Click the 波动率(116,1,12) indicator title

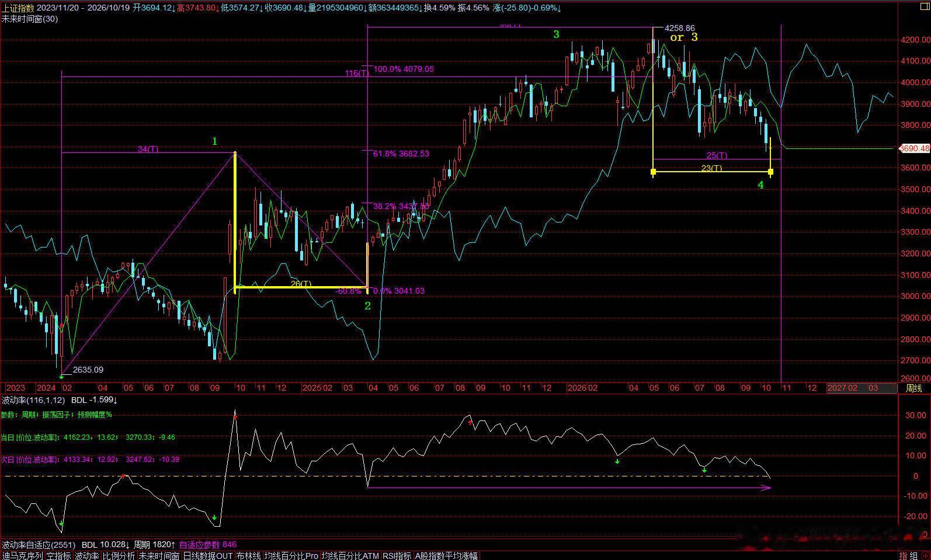(x=33, y=400)
